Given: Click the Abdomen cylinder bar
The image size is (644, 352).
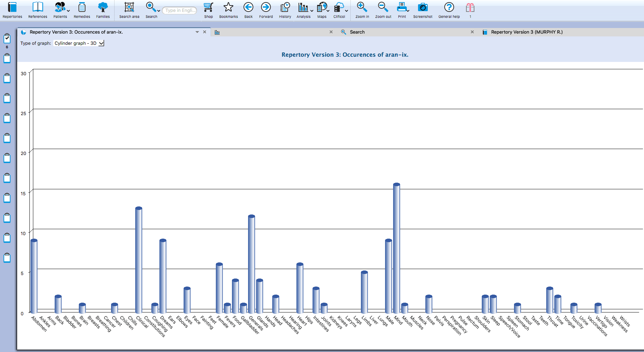Looking at the screenshot, I should click(x=34, y=276).
